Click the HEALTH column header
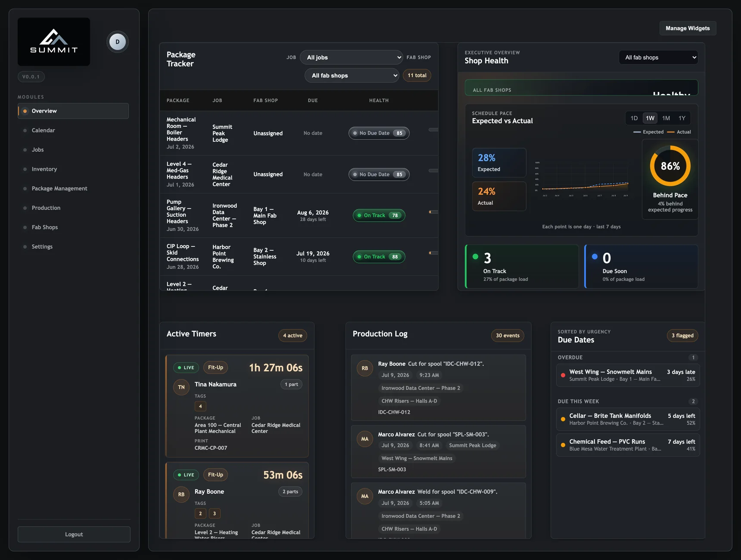 coord(379,100)
